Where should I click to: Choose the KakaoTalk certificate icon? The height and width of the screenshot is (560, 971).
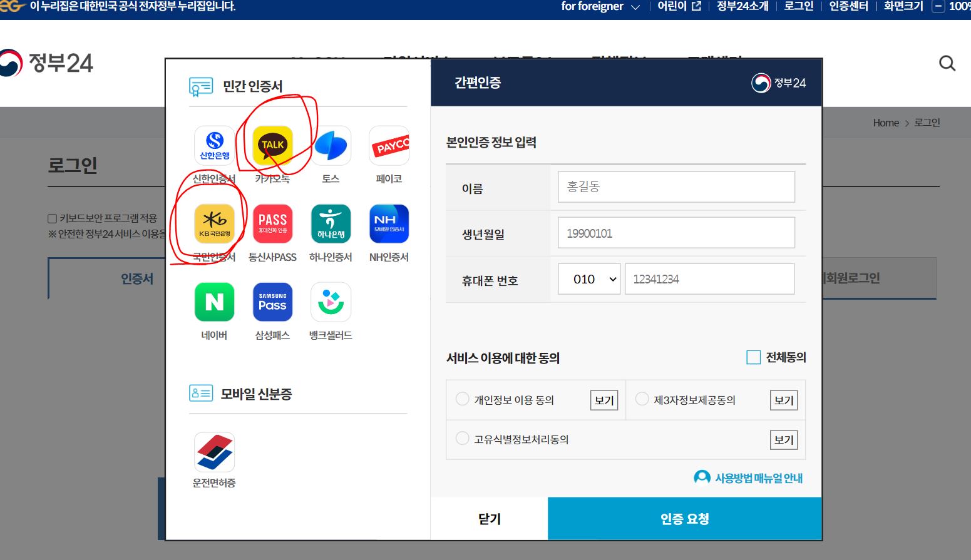coord(272,146)
